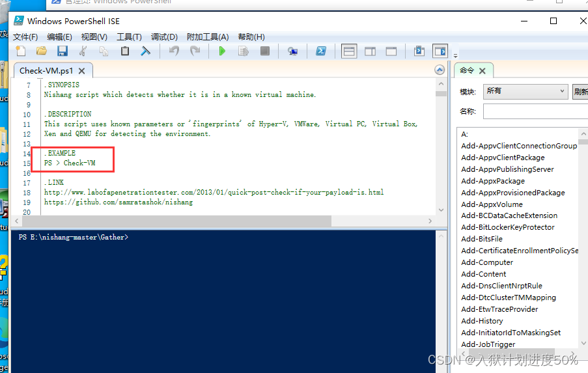588x373 pixels.
Task: Maximize script pane layout icon
Action: coord(391,51)
